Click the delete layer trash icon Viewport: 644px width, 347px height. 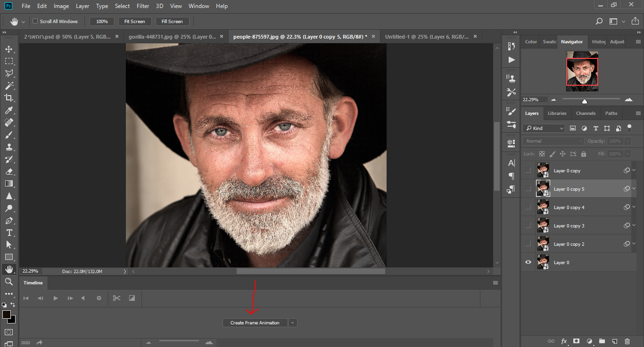point(627,341)
